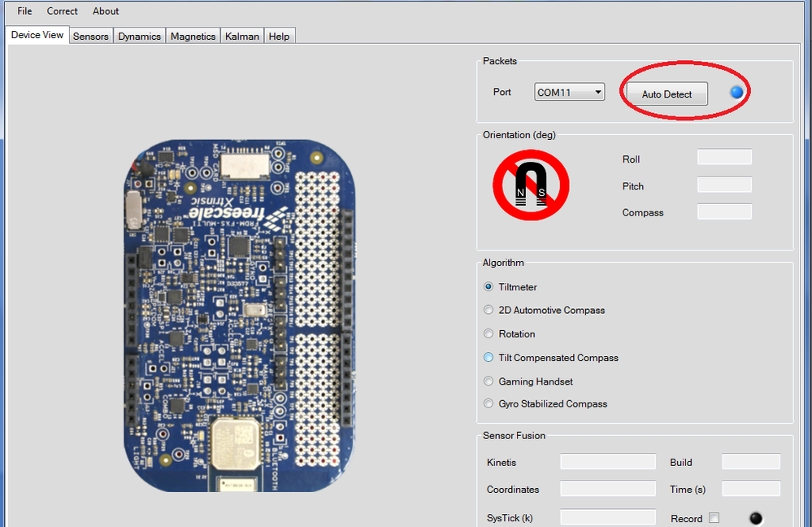This screenshot has width=812, height=527.
Task: Click the Orientation (deg) group label
Action: coord(519,135)
